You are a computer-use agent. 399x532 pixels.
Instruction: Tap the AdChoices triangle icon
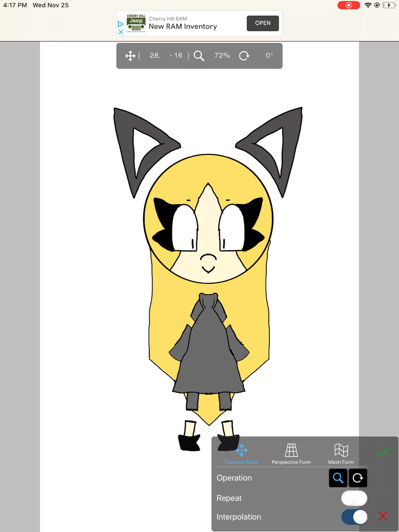point(121,24)
